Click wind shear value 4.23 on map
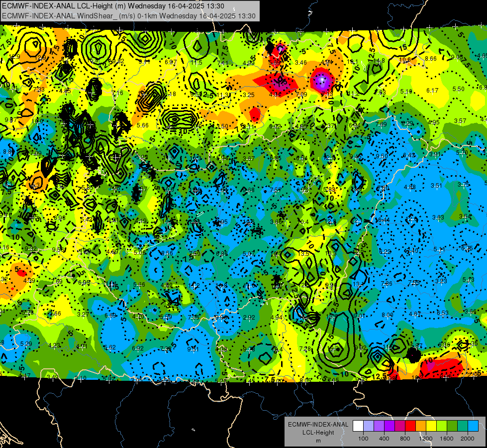 click(54, 345)
